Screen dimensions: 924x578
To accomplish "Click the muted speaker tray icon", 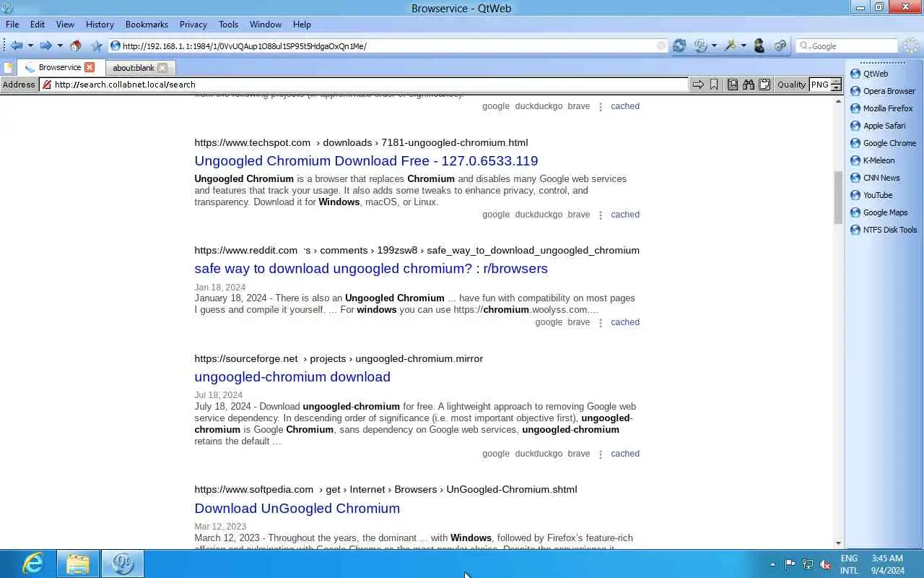I will 825,564.
